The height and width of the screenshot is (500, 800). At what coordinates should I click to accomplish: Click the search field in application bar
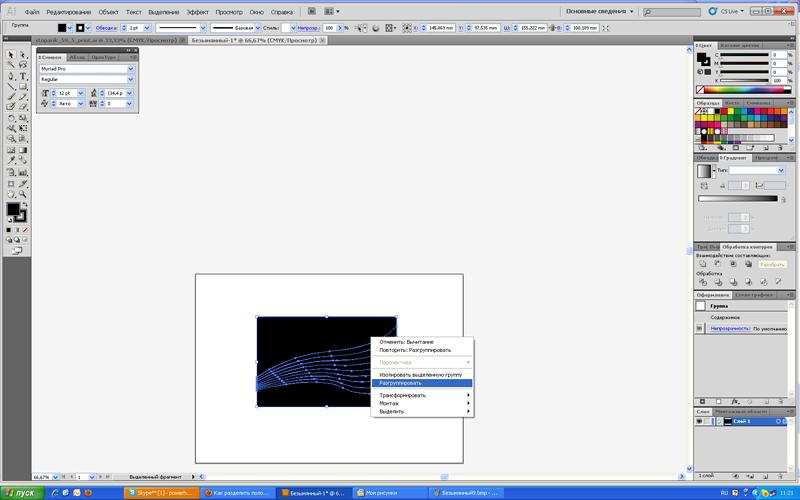[x=672, y=12]
